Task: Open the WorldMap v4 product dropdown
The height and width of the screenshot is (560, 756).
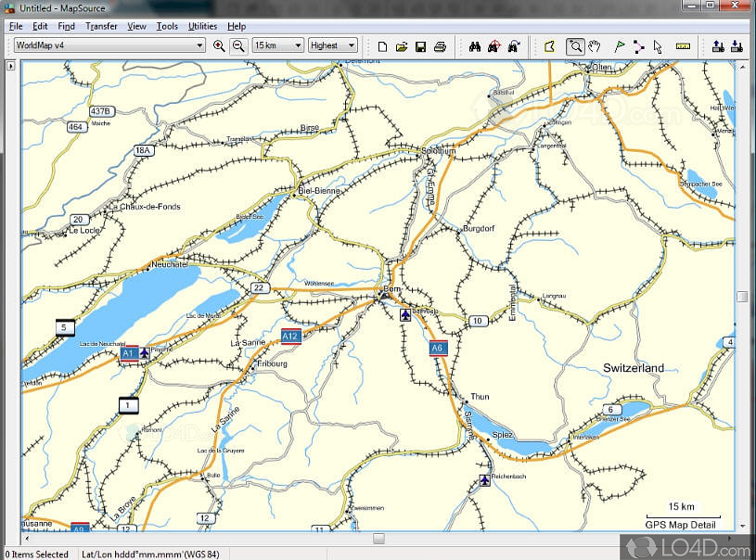Action: tap(199, 45)
